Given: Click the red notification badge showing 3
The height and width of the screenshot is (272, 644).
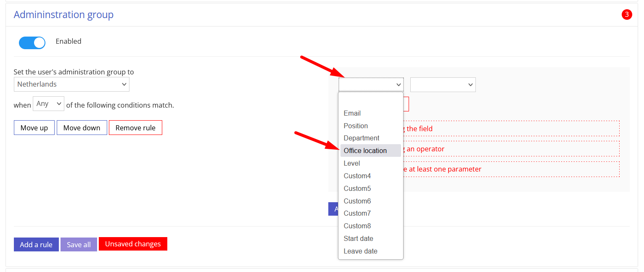Looking at the screenshot, I should tap(627, 15).
